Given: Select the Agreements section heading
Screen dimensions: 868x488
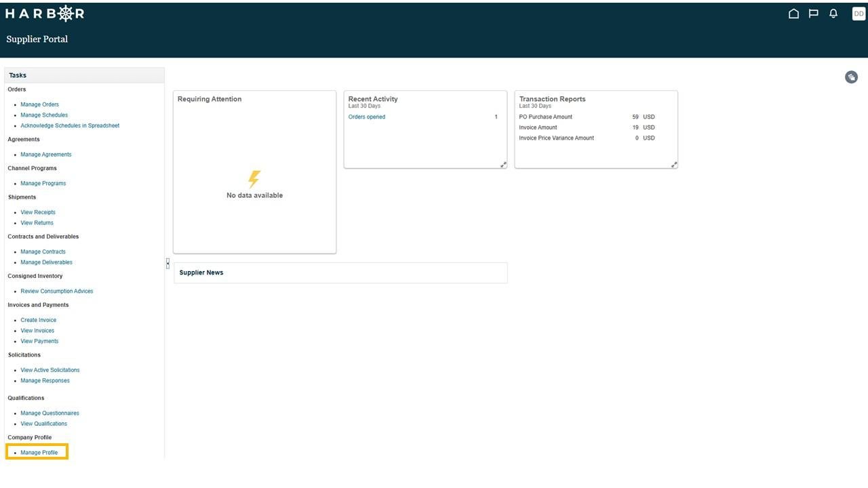Looking at the screenshot, I should [x=24, y=140].
